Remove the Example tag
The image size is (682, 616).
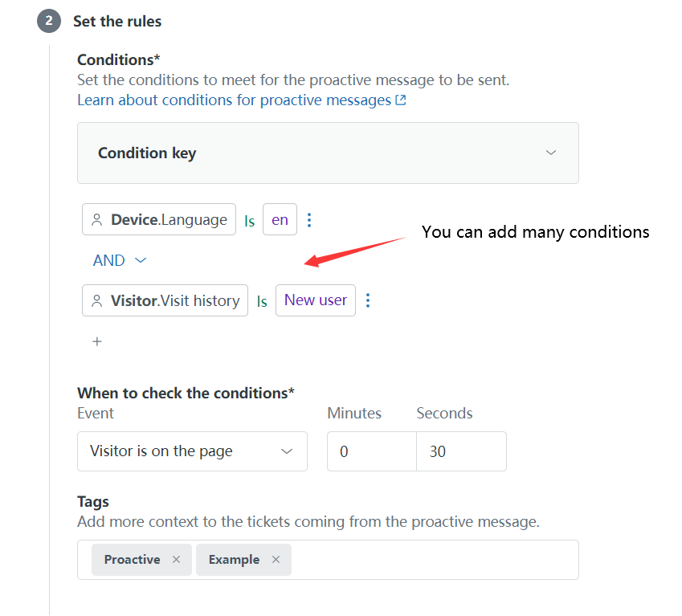pos(276,560)
